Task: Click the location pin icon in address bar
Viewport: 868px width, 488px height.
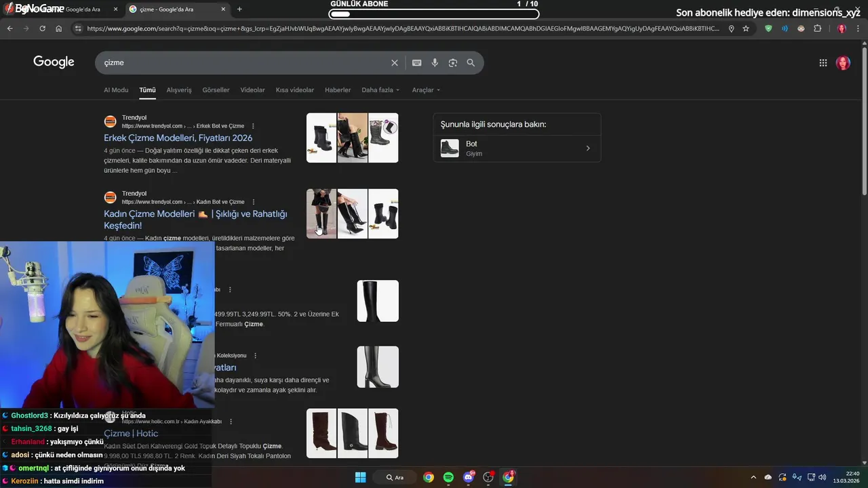Action: [731, 28]
